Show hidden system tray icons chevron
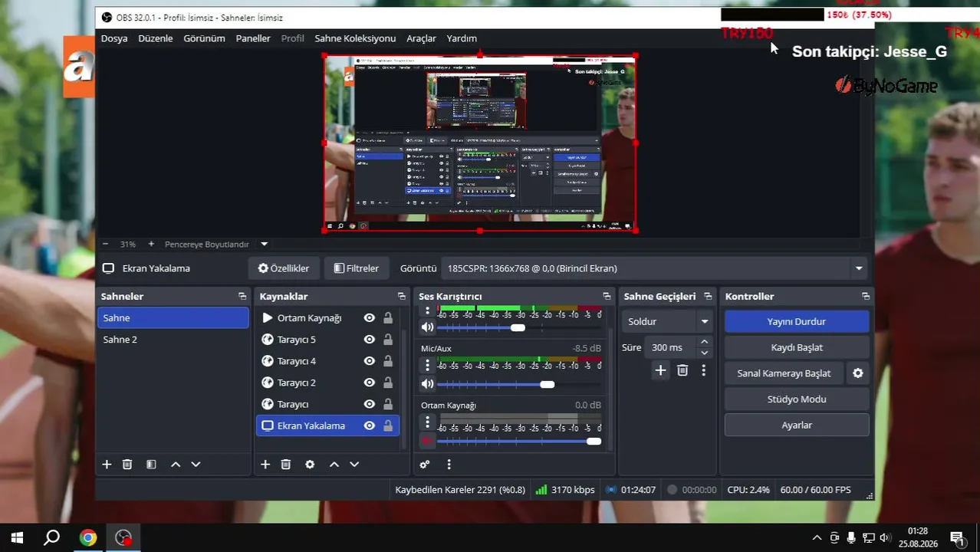The image size is (980, 552). pyautogui.click(x=817, y=538)
